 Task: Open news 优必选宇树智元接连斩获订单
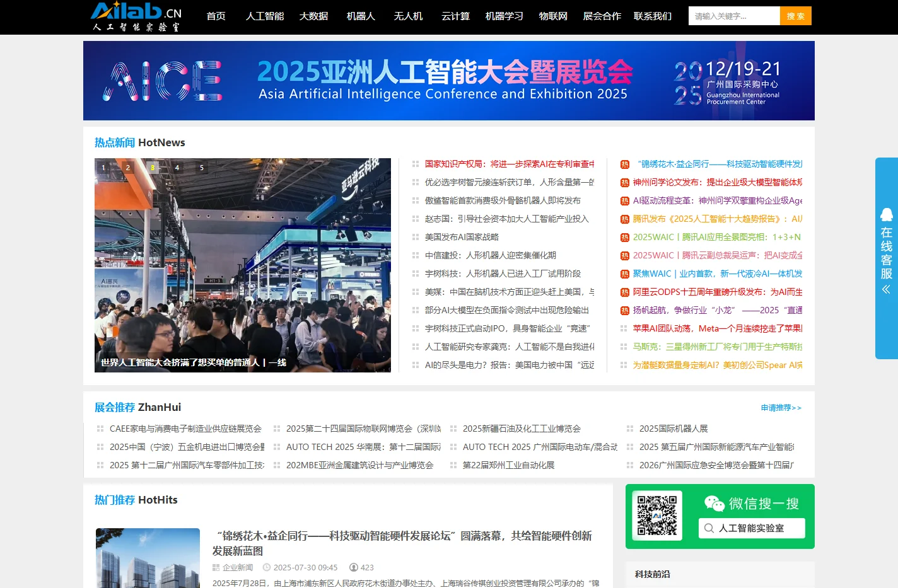(x=510, y=182)
